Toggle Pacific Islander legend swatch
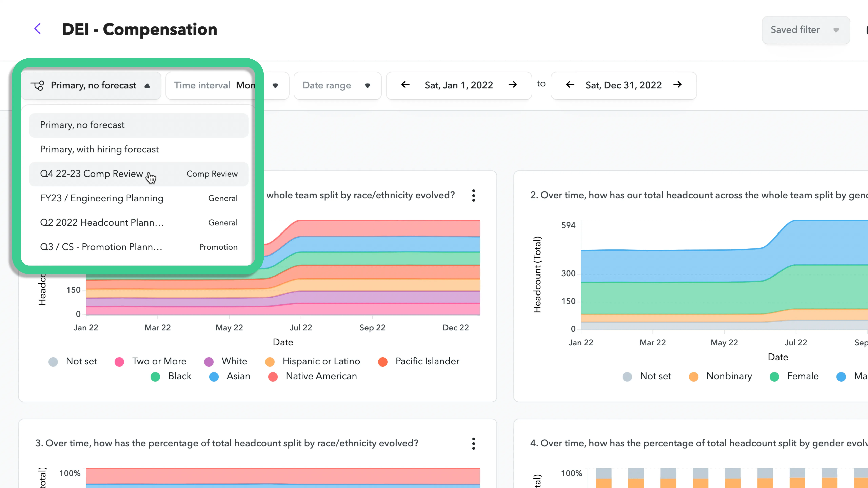Screen dimensions: 868x488 tap(383, 362)
